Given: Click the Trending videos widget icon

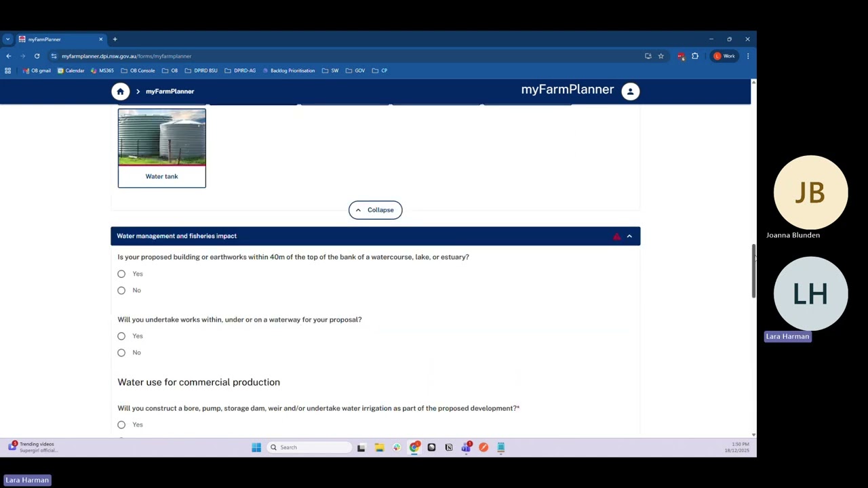Looking at the screenshot, I should click(x=12, y=446).
